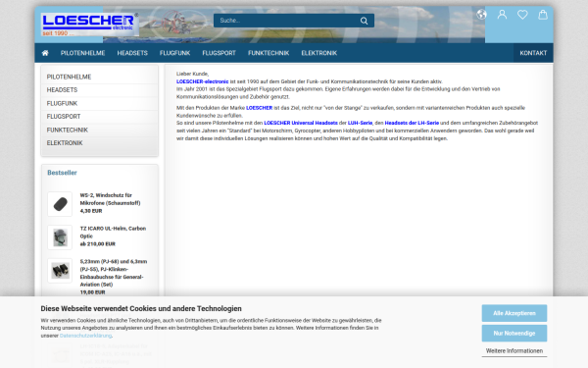
Task: Open WS-2 Windschutz für Mikrofone title
Action: pyautogui.click(x=110, y=199)
